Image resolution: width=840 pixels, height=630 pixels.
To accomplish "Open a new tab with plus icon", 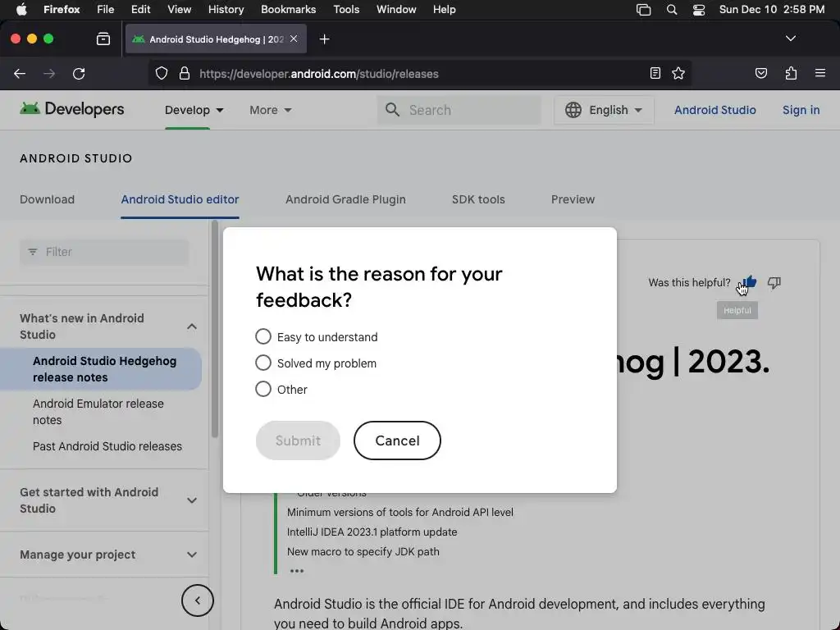I will coord(324,39).
